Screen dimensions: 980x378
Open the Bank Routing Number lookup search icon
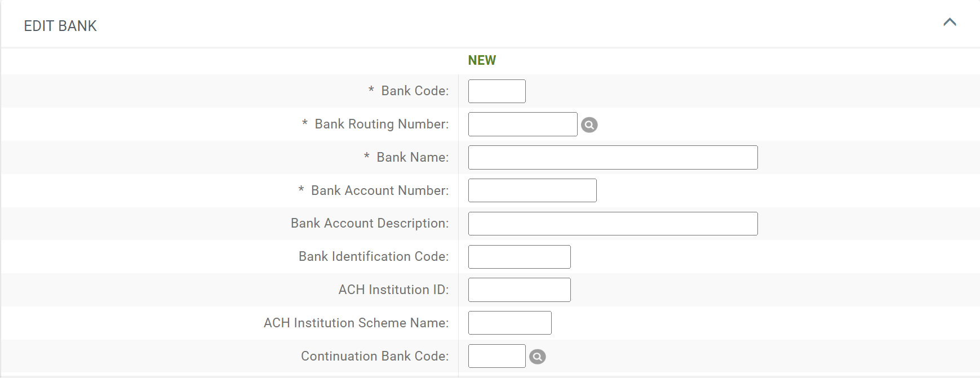tap(589, 124)
